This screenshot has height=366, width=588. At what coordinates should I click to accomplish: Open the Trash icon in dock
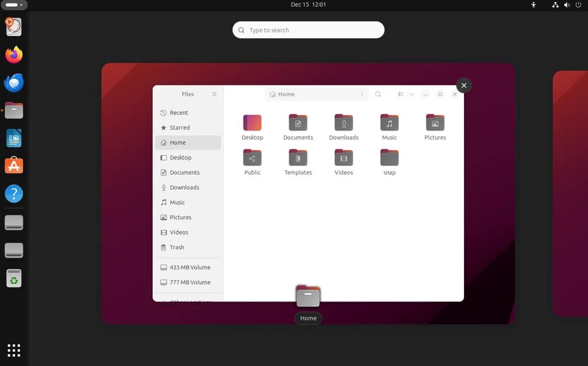(14, 278)
